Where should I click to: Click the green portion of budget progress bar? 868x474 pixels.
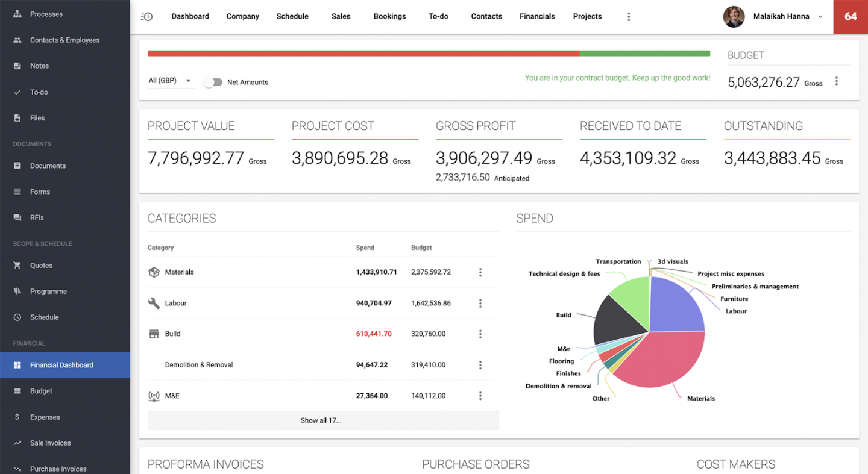click(x=645, y=54)
